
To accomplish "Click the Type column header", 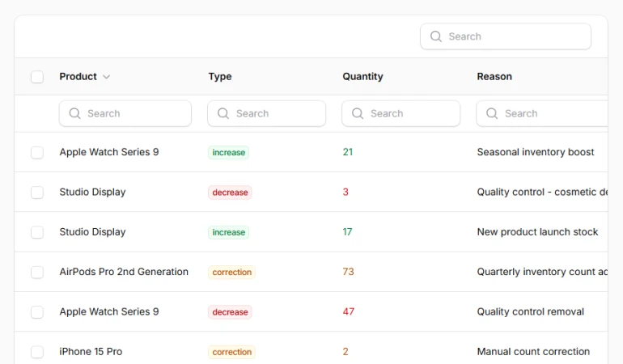I will tap(220, 77).
